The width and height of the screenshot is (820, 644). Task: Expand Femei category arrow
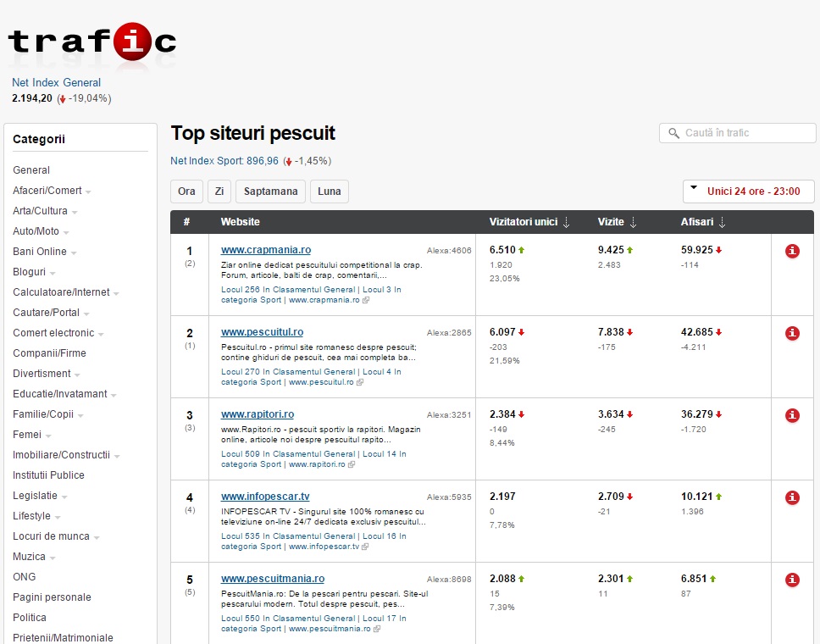pos(48,436)
